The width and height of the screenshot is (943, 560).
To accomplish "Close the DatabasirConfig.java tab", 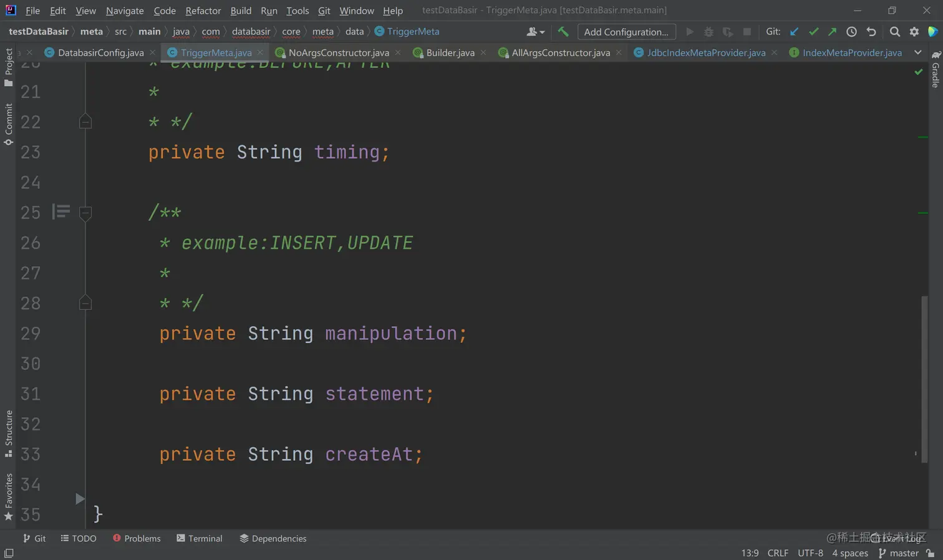I will click(153, 53).
